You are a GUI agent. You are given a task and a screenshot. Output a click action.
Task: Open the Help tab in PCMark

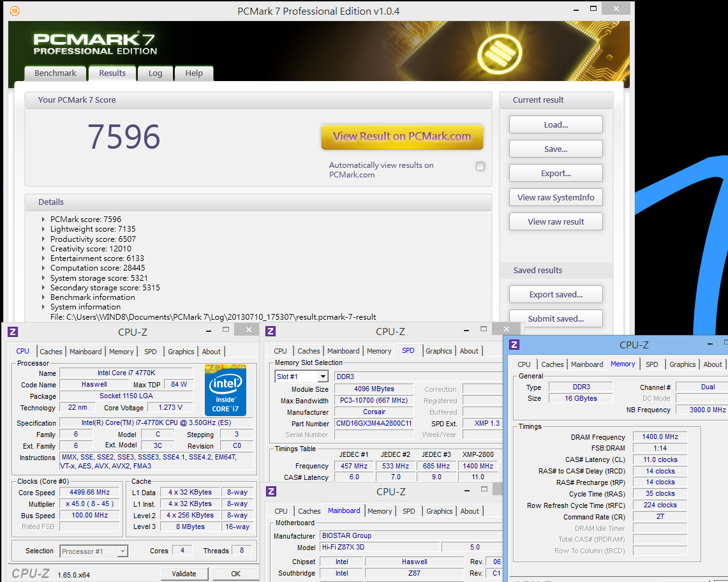[x=194, y=73]
